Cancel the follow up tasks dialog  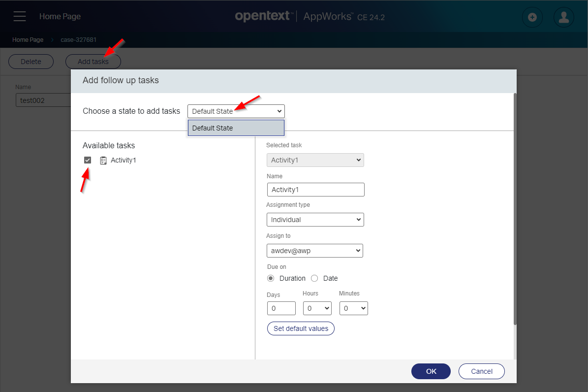[481, 371]
